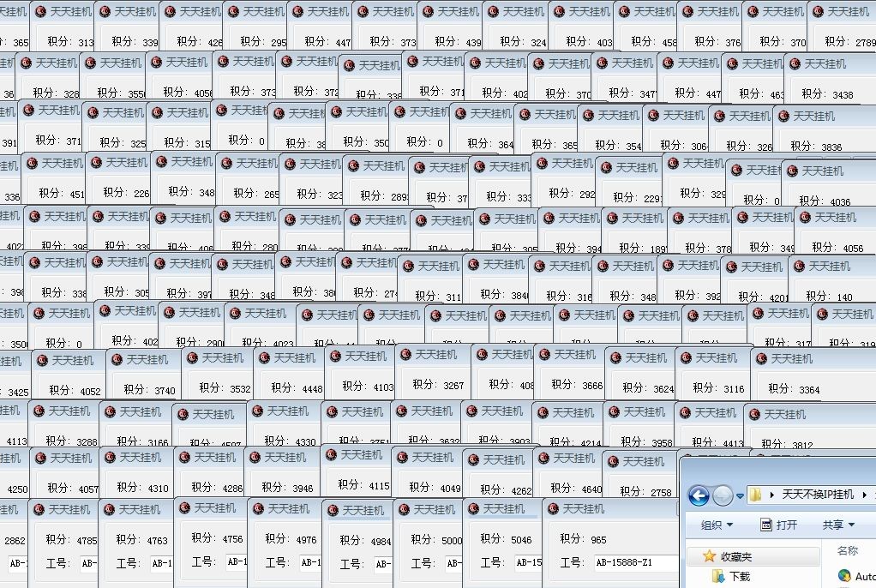Click app icon of window scoring 3666
This screenshot has width=876, height=588.
pos(544,354)
